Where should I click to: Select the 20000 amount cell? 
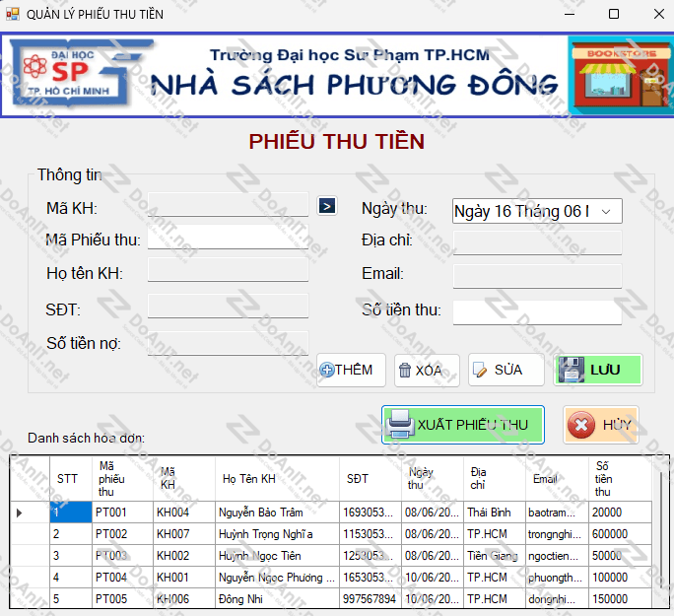click(620, 513)
